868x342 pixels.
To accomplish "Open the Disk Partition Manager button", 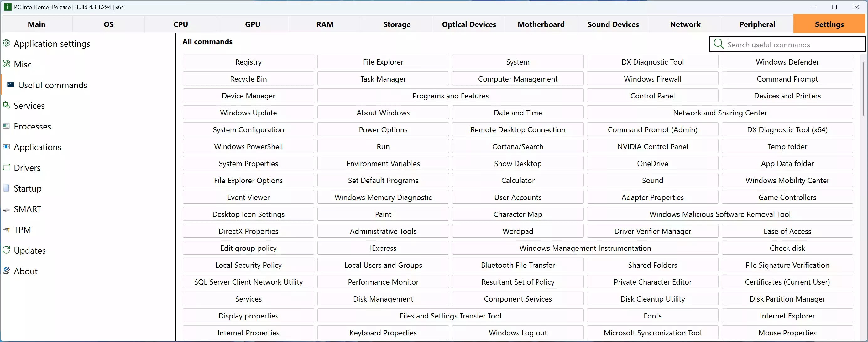I will tap(787, 298).
